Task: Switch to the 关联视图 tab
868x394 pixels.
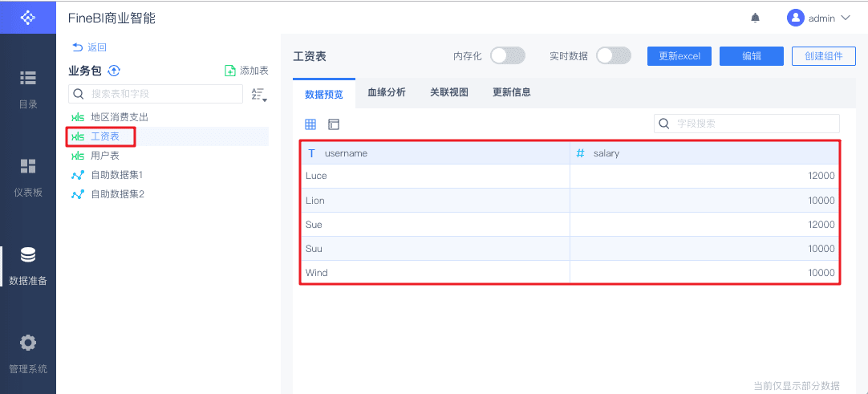Action: pyautogui.click(x=449, y=92)
